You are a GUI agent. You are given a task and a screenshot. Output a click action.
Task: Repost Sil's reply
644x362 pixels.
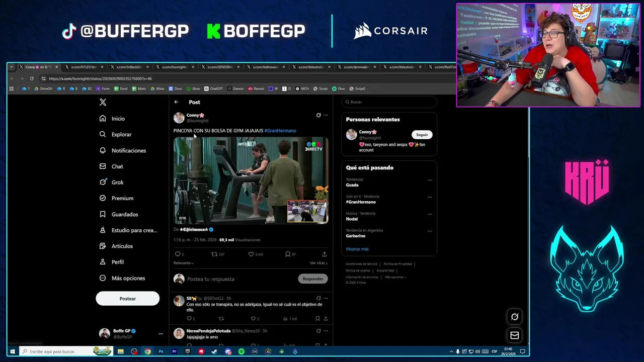[221, 319]
